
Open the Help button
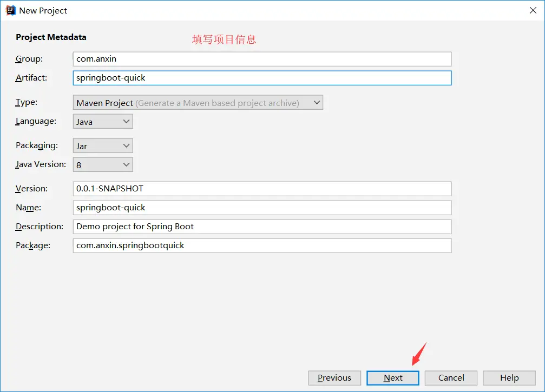[x=509, y=378]
